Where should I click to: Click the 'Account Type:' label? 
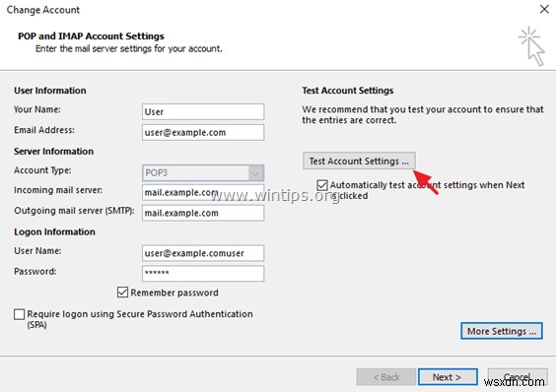[x=42, y=170]
